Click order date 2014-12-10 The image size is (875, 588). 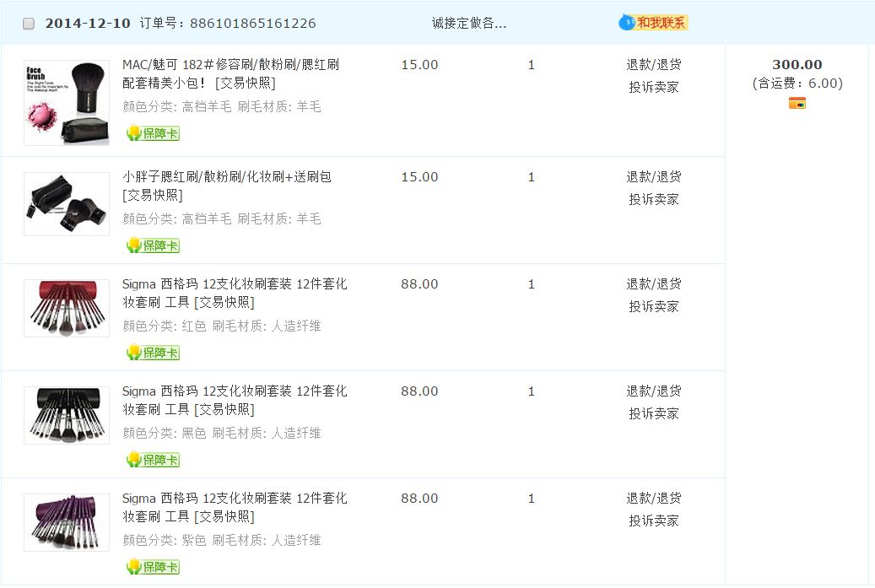click(x=88, y=24)
